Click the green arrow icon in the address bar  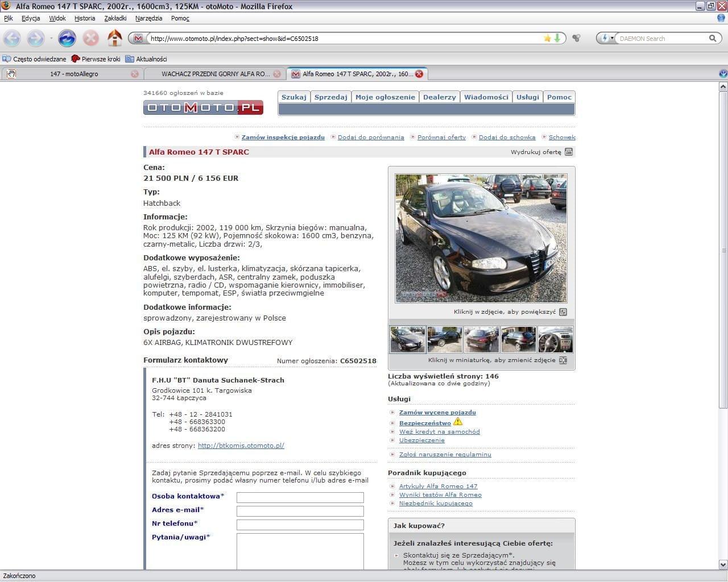(x=557, y=38)
